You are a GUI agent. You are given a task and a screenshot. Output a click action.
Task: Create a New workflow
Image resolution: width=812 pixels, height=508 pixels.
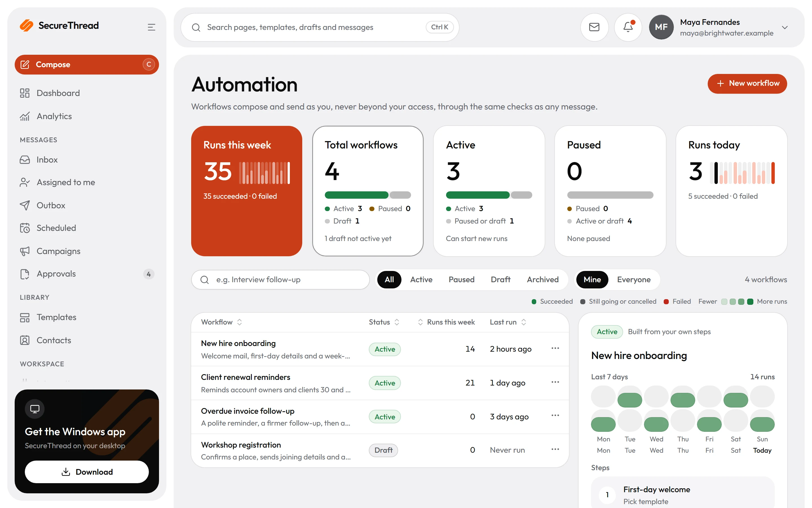tap(747, 84)
